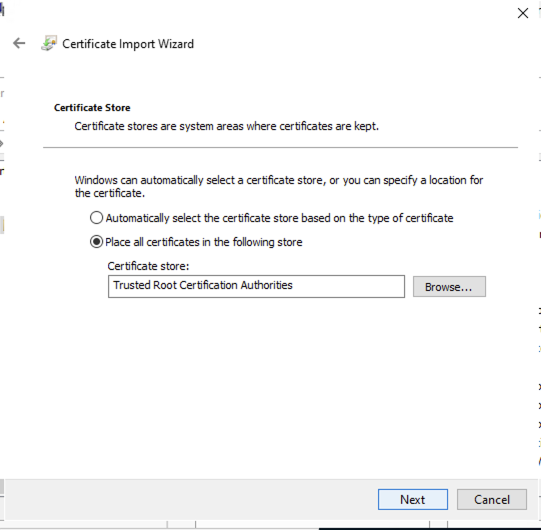Go back using the wizard's back arrow
Viewport: 541px width, 530px height.
[x=19, y=43]
